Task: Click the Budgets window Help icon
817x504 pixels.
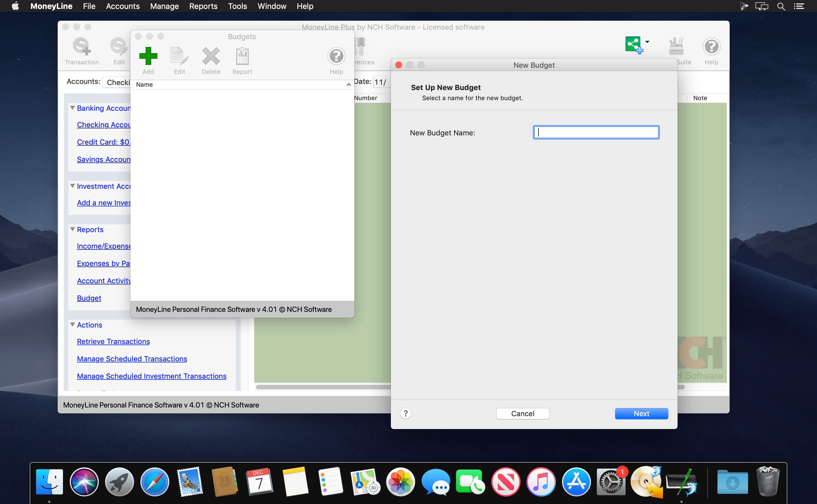Action: [336, 56]
